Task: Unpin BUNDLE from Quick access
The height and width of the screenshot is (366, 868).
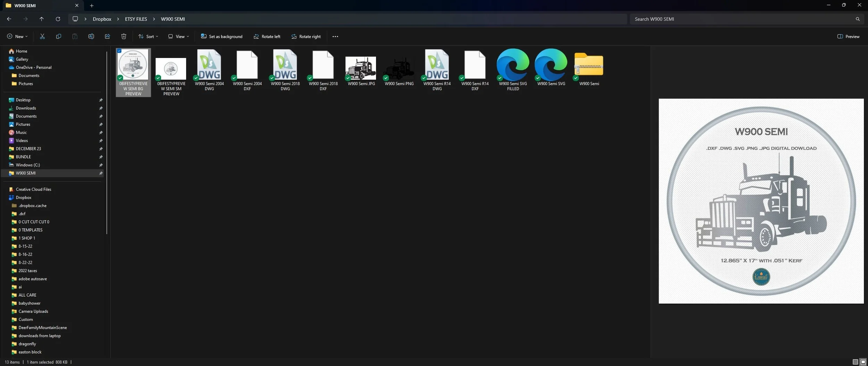Action: [x=101, y=157]
